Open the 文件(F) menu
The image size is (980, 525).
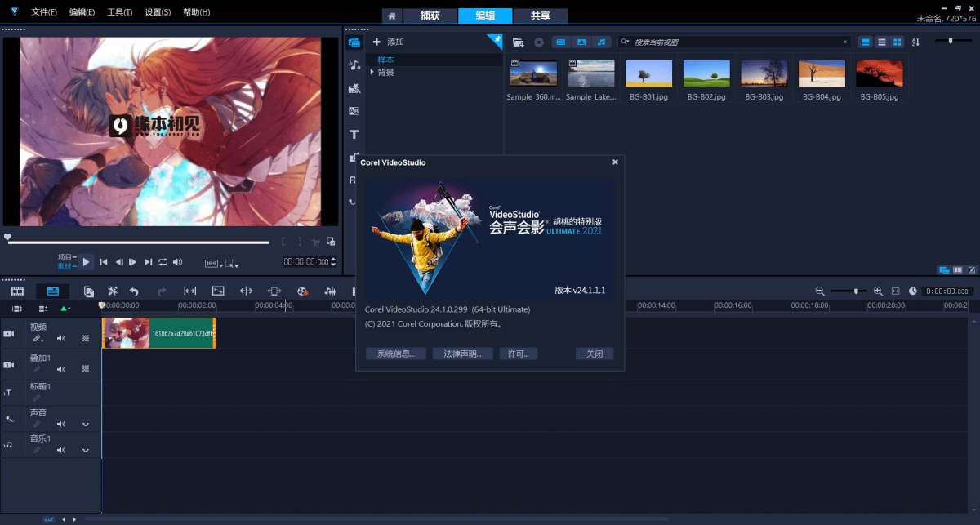tap(44, 12)
